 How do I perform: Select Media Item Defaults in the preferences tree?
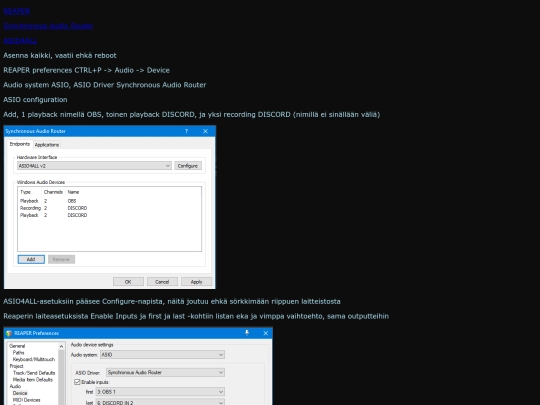point(33,380)
